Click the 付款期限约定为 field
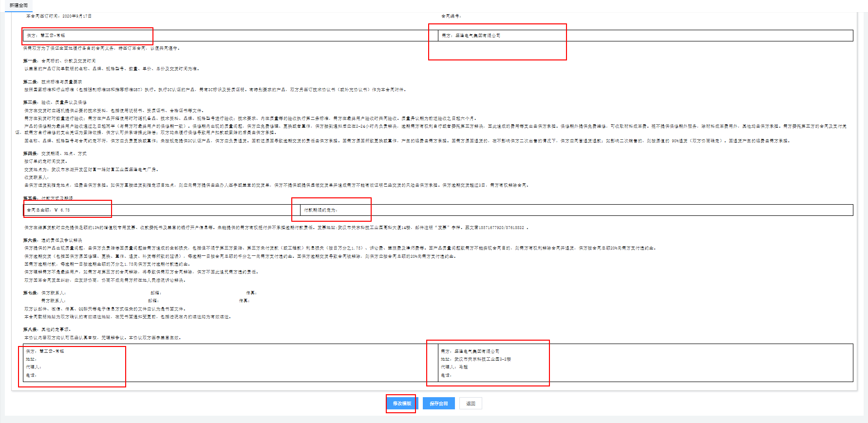The height and width of the screenshot is (423, 868). (321, 210)
